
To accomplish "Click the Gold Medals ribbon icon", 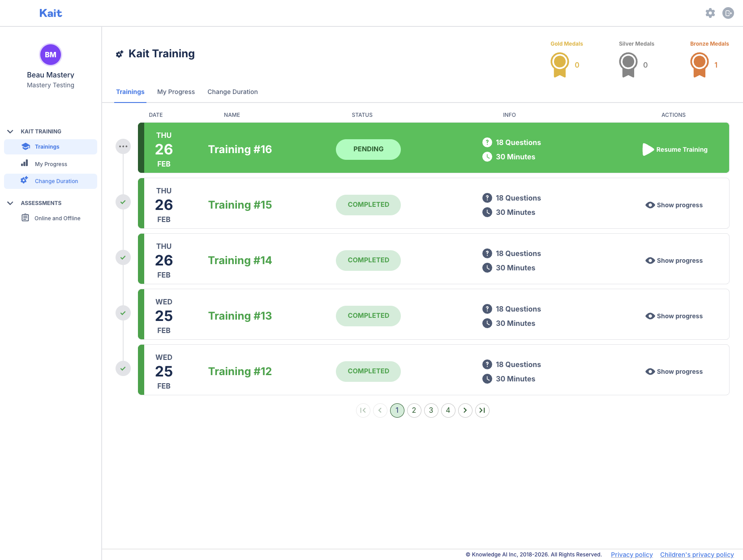I will [x=560, y=65].
